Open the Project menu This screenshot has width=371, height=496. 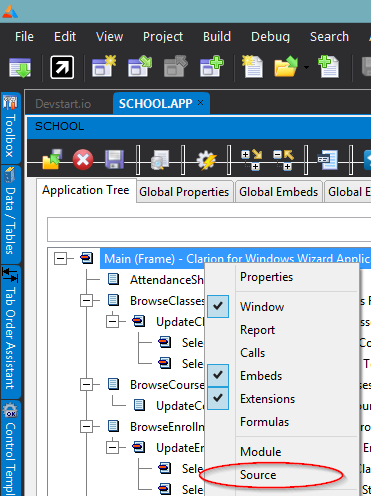[x=163, y=37]
